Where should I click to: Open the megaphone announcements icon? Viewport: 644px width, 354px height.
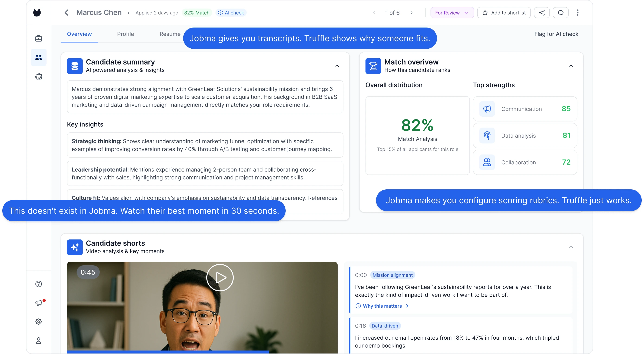[x=38, y=303]
